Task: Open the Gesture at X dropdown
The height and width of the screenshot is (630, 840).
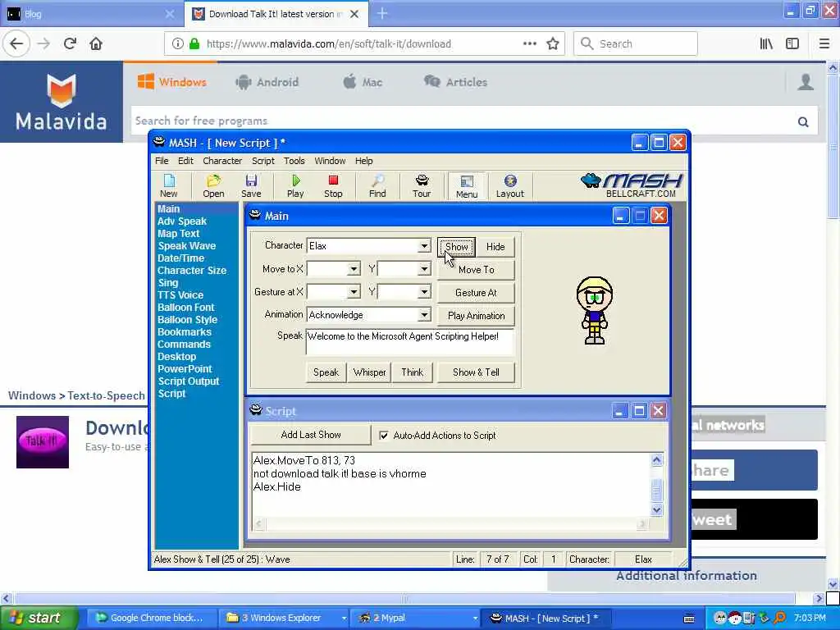Action: [354, 292]
